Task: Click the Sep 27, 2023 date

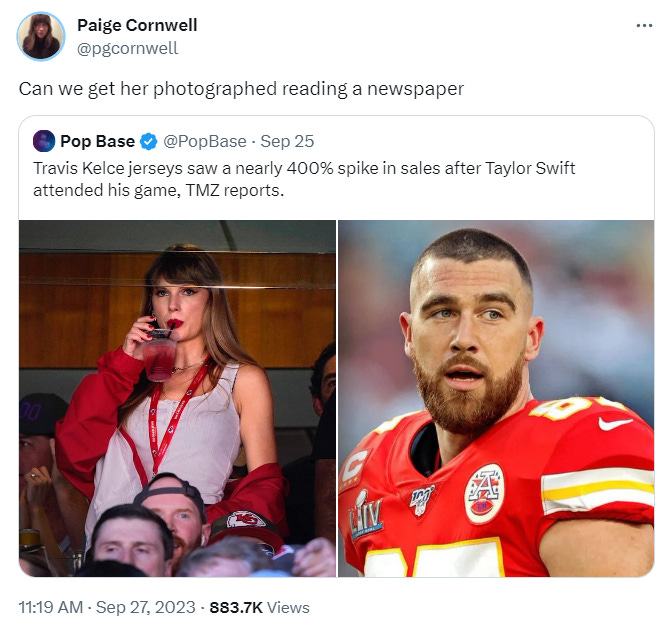Action: pos(145,607)
